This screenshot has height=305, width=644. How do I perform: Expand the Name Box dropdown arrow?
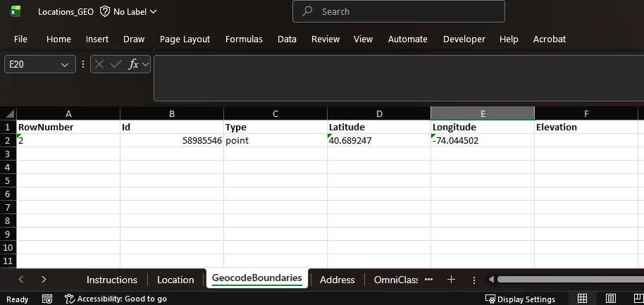[66, 64]
